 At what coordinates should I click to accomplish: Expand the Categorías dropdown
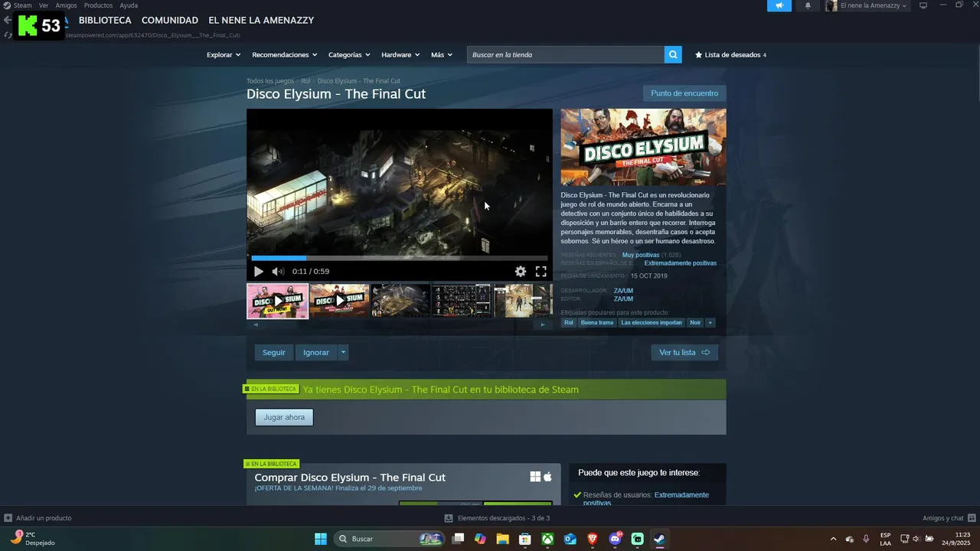point(349,54)
